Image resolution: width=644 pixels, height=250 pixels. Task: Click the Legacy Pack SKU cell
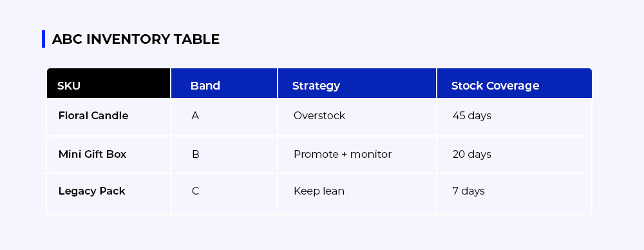tap(108, 194)
